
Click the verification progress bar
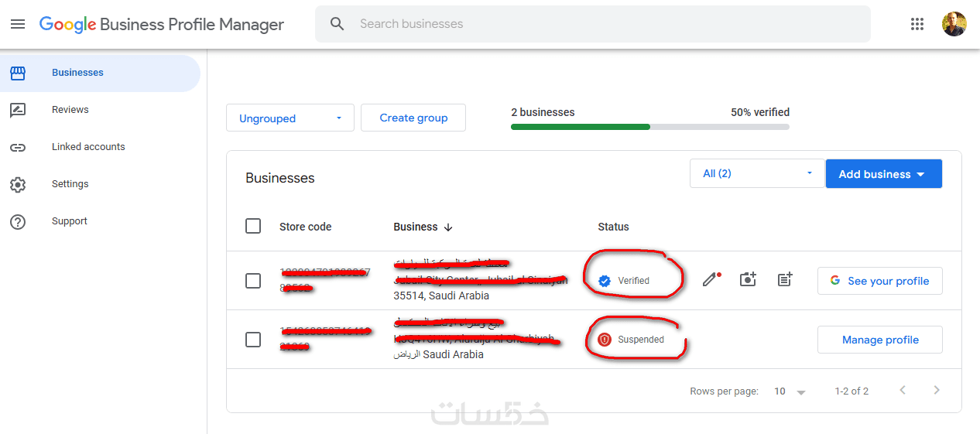point(649,127)
